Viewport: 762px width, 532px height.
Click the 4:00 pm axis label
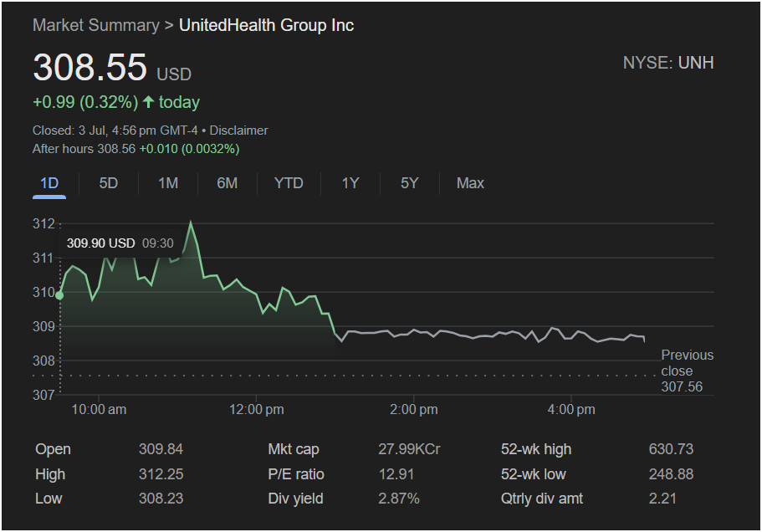(571, 410)
